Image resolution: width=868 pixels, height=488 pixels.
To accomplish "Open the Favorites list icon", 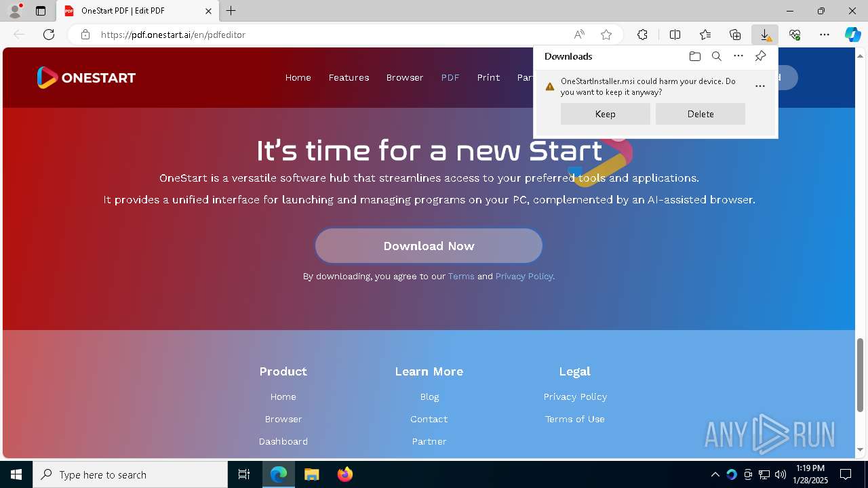I will pyautogui.click(x=705, y=35).
